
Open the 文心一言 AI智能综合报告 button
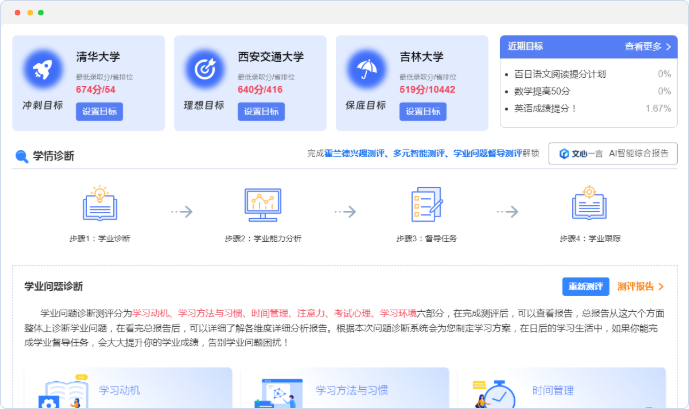(612, 154)
